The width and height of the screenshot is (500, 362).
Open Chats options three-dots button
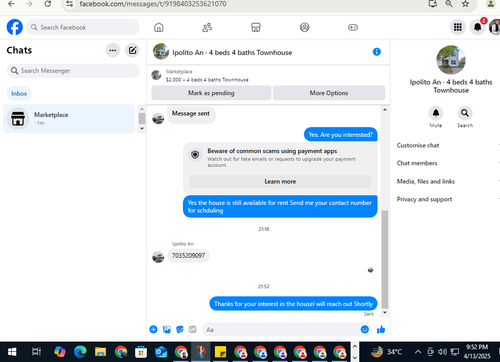pyautogui.click(x=113, y=50)
